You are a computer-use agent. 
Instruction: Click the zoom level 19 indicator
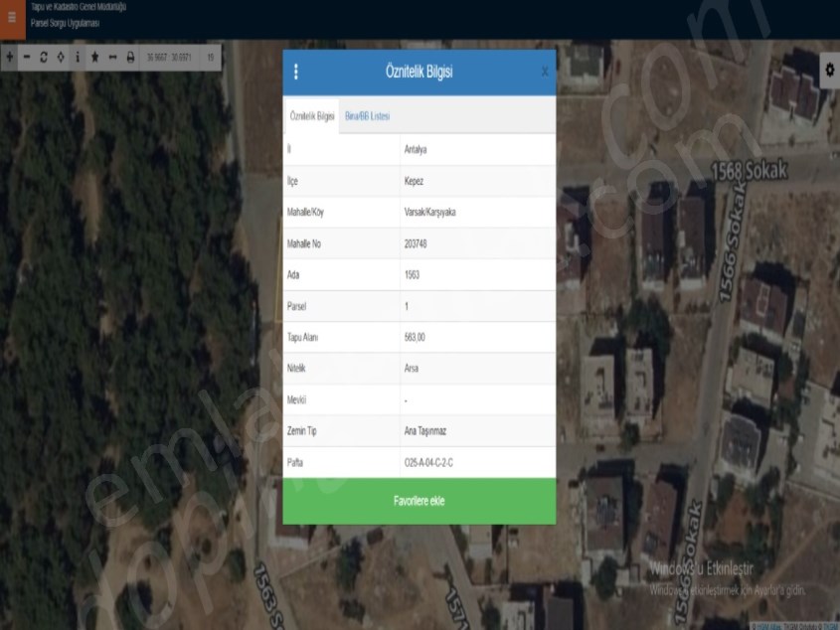coord(211,57)
